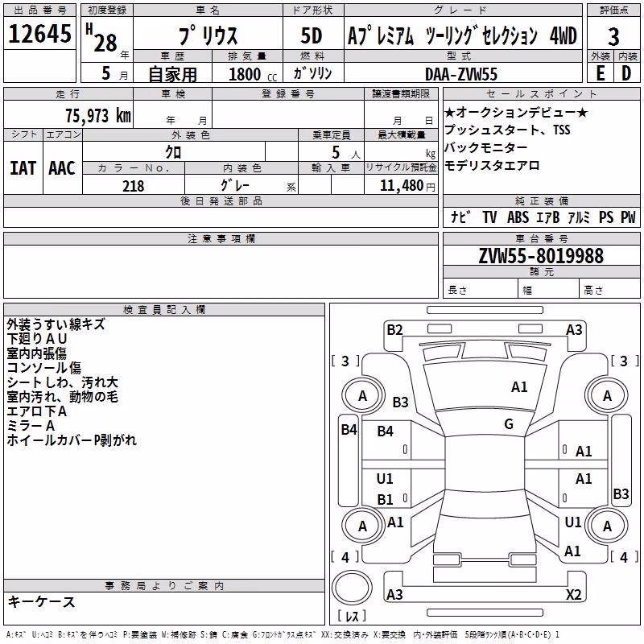Image resolution: width=644 pixels, height=644 pixels.
Task: Click the 後日発送部品 section header
Action: (221, 200)
